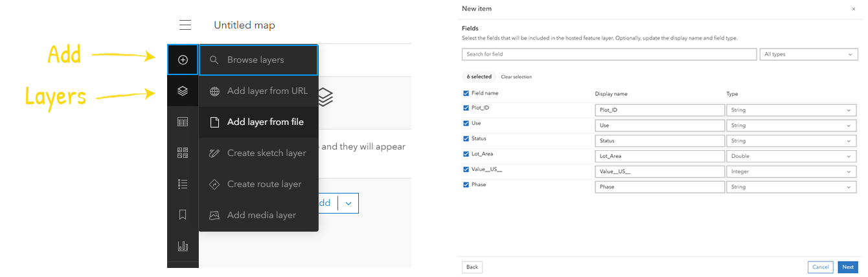Screen dimensions: 868x277
Task: Click the Search for field input
Action: [x=609, y=54]
